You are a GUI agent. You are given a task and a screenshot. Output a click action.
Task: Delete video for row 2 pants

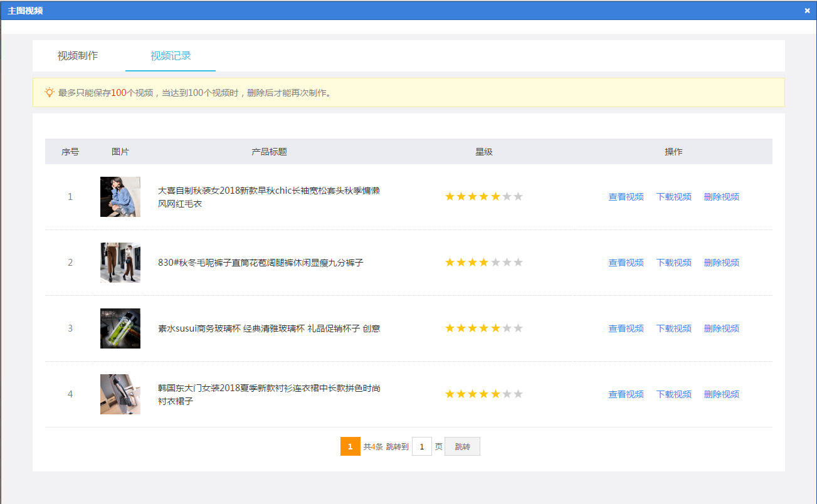point(721,263)
